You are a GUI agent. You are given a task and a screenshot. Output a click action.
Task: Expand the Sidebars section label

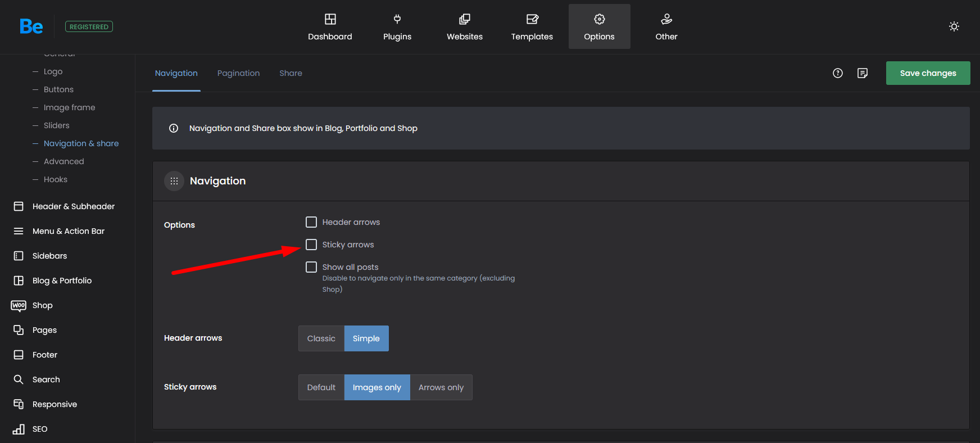click(50, 256)
